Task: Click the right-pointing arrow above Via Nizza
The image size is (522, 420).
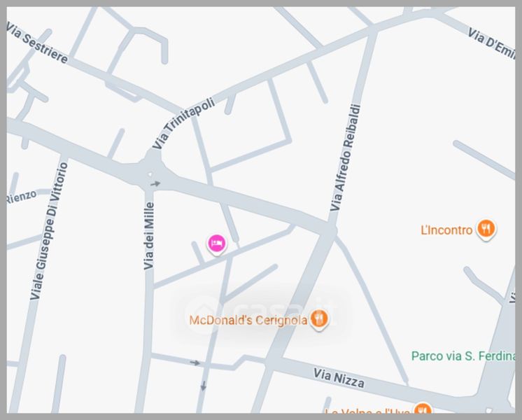Action: click(195, 363)
